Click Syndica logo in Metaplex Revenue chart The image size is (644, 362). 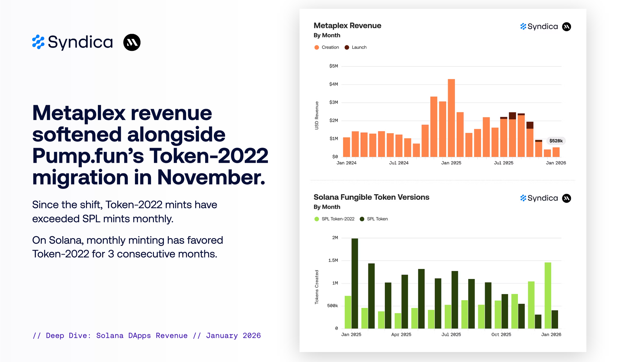[539, 27]
